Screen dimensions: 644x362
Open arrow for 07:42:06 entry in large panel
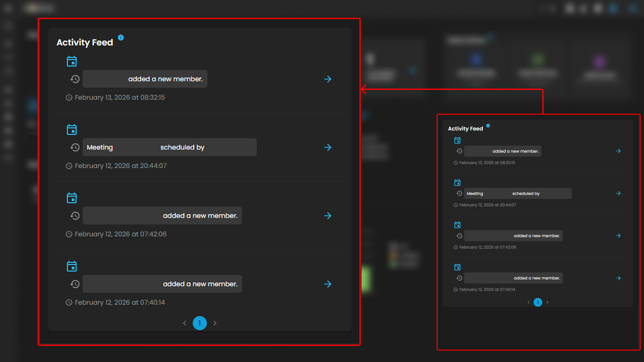[328, 216]
